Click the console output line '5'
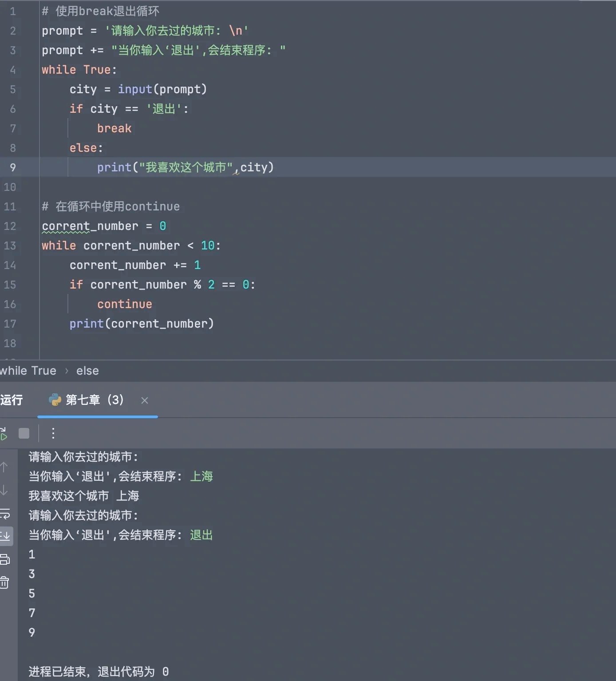This screenshot has width=616, height=681. 32,594
